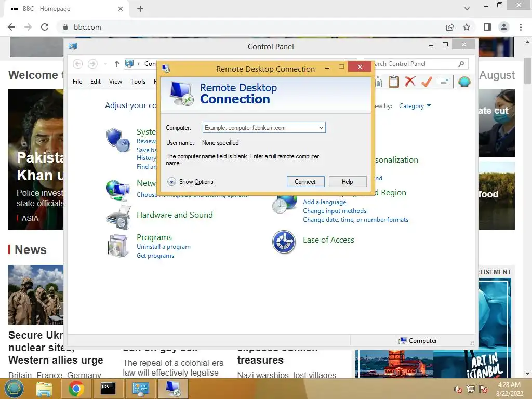The width and height of the screenshot is (532, 399).
Task: Open the Ease of Access category
Action: click(328, 240)
